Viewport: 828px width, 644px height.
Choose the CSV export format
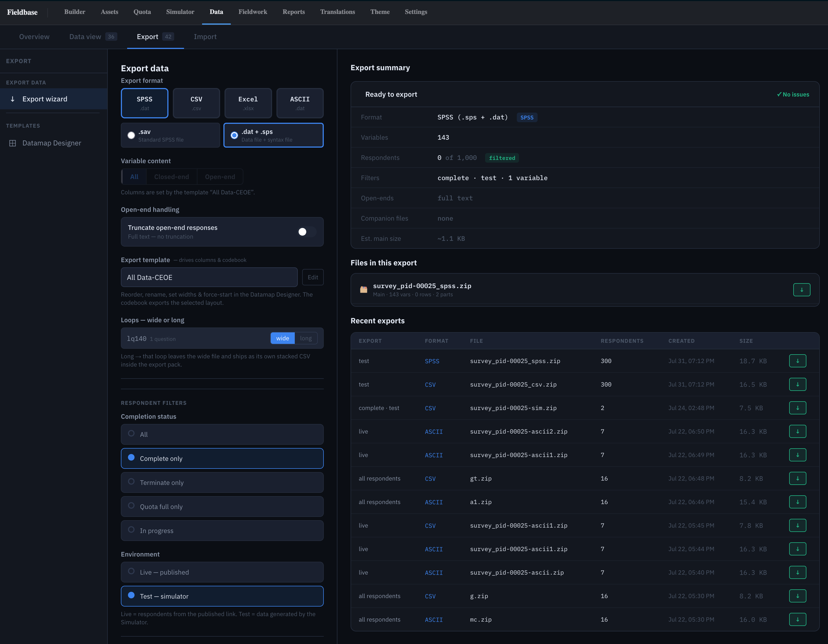[196, 103]
